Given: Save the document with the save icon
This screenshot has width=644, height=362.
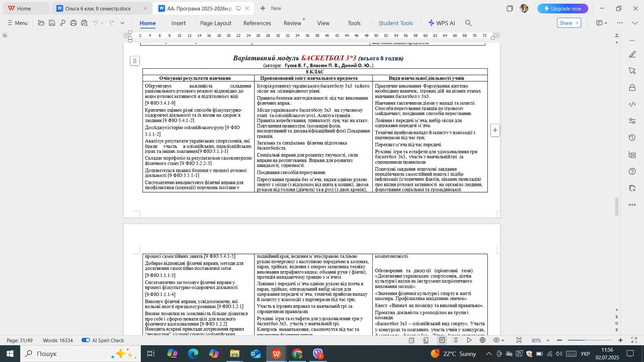Looking at the screenshot, I should click(x=52, y=23).
